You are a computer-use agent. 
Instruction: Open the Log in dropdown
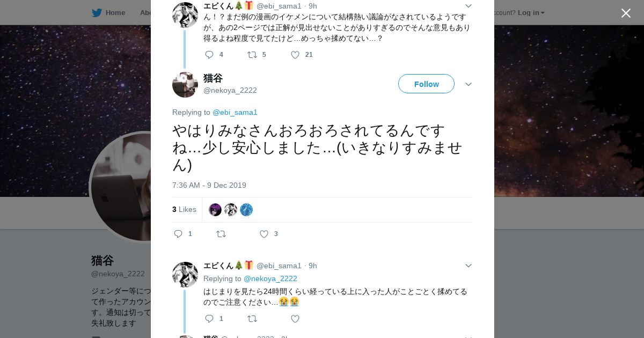point(531,12)
